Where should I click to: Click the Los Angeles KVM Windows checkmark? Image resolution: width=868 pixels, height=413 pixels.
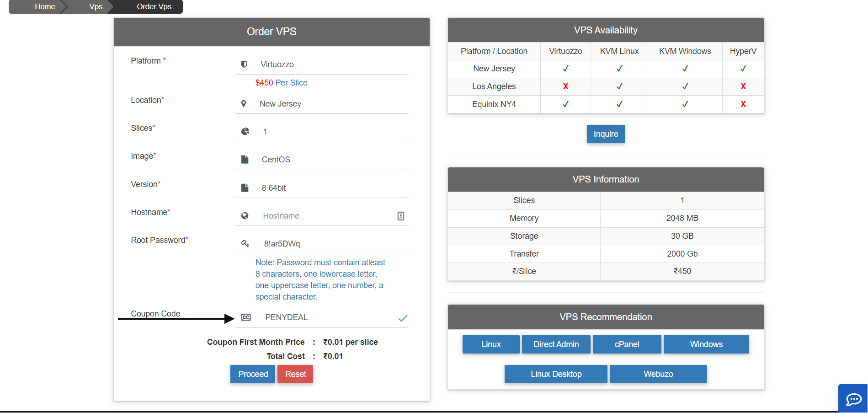coord(685,86)
